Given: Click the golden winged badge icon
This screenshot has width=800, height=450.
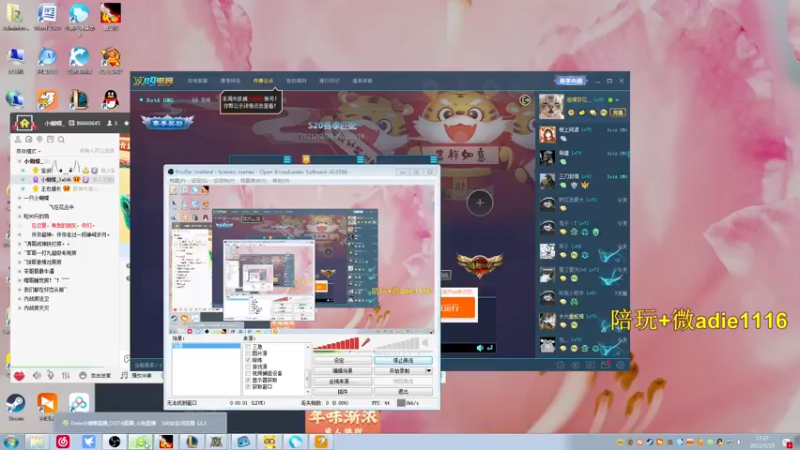Looking at the screenshot, I should coord(480,265).
